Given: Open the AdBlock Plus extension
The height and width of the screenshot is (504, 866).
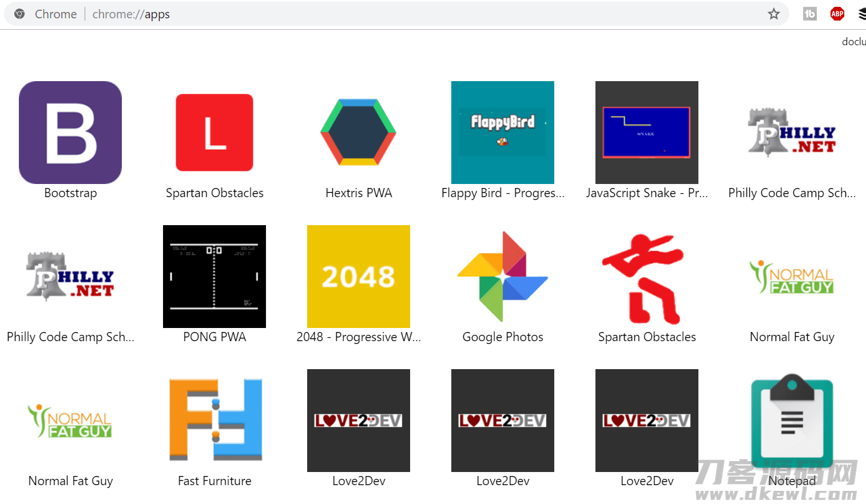Looking at the screenshot, I should coord(837,14).
